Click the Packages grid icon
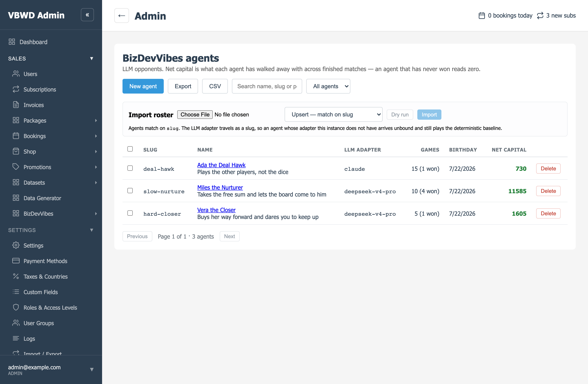The image size is (588, 384). 16,120
